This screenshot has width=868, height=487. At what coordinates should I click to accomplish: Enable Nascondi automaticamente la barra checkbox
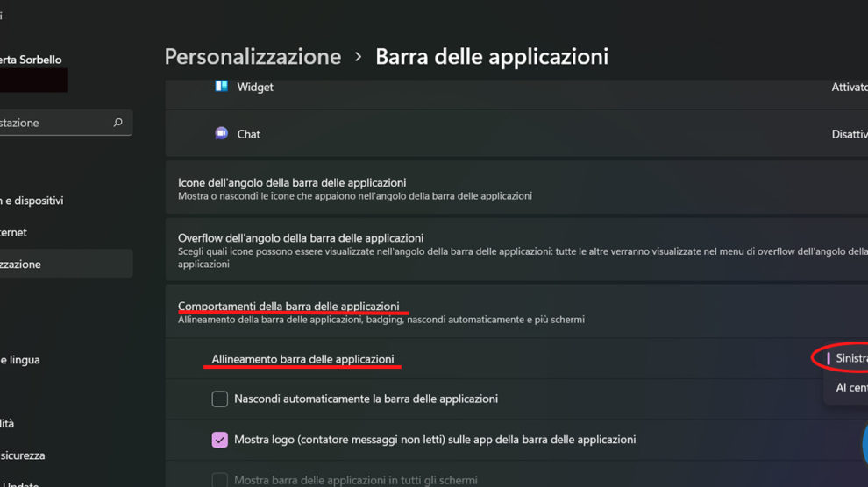tap(220, 399)
